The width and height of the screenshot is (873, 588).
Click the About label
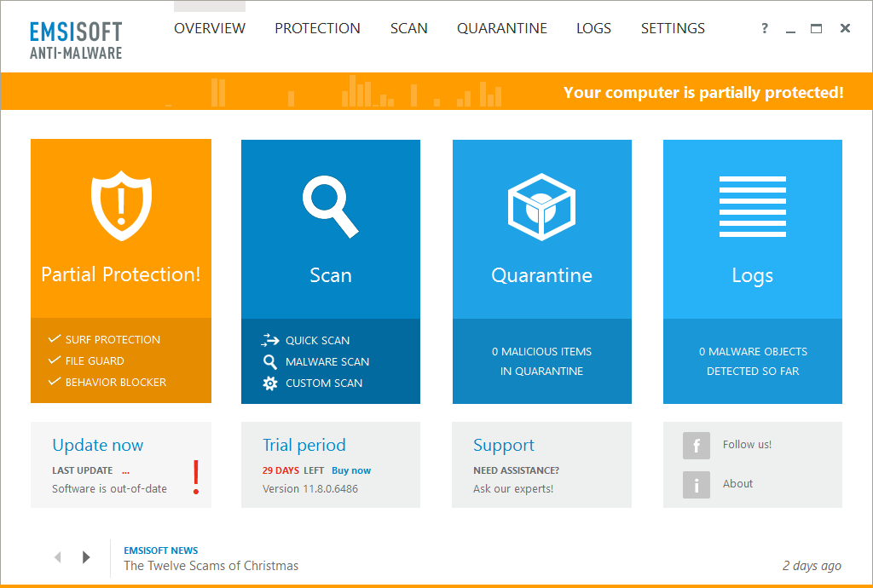coord(737,483)
